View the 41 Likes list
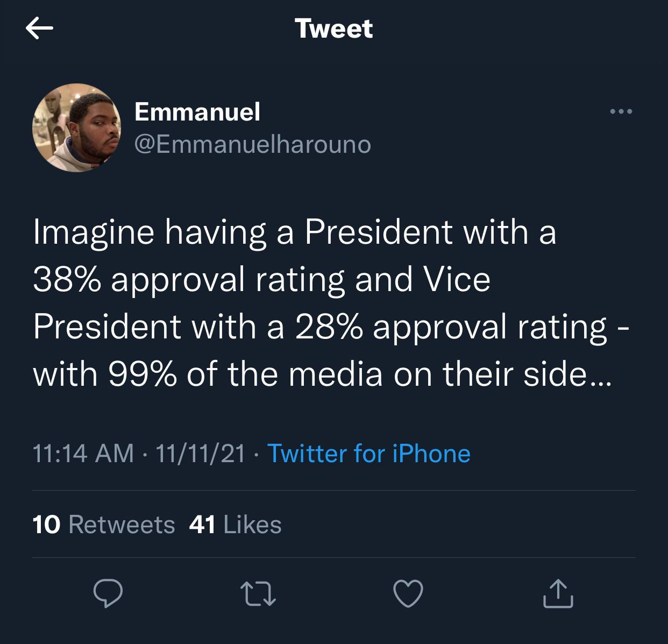The height and width of the screenshot is (644, 668). 236,525
